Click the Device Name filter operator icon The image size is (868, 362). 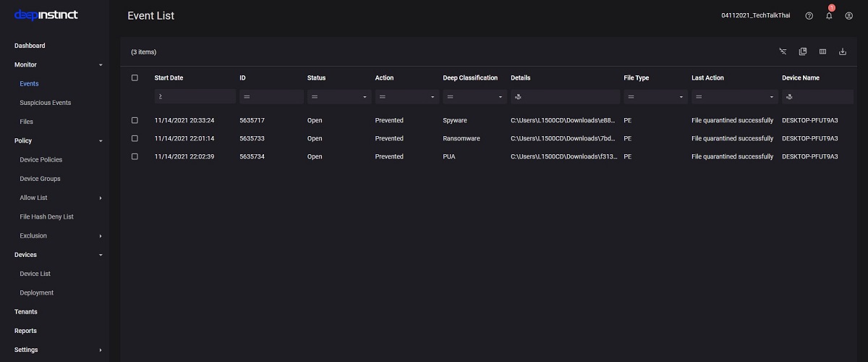[789, 96]
